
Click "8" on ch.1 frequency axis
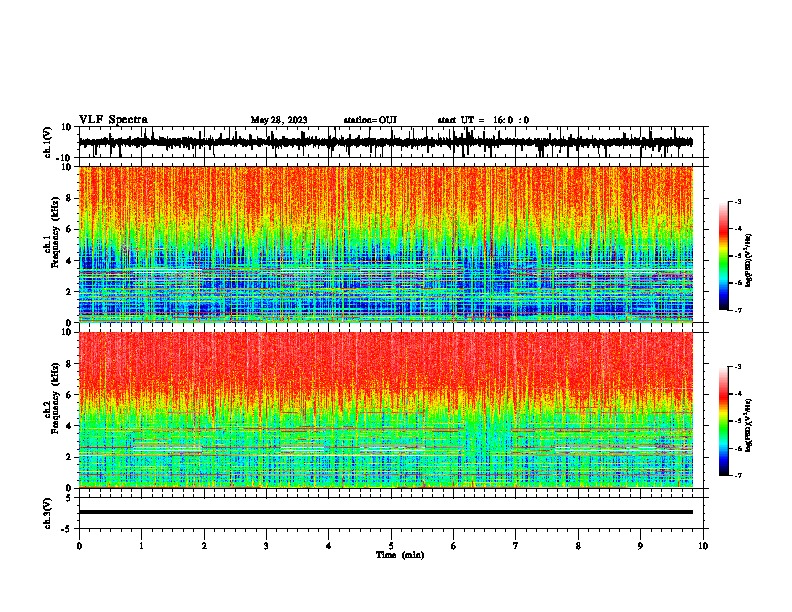click(70, 198)
